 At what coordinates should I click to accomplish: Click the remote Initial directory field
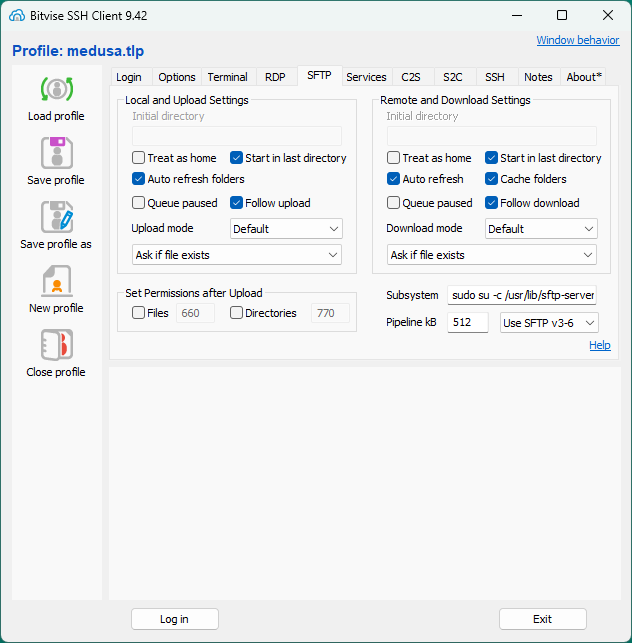tap(492, 136)
